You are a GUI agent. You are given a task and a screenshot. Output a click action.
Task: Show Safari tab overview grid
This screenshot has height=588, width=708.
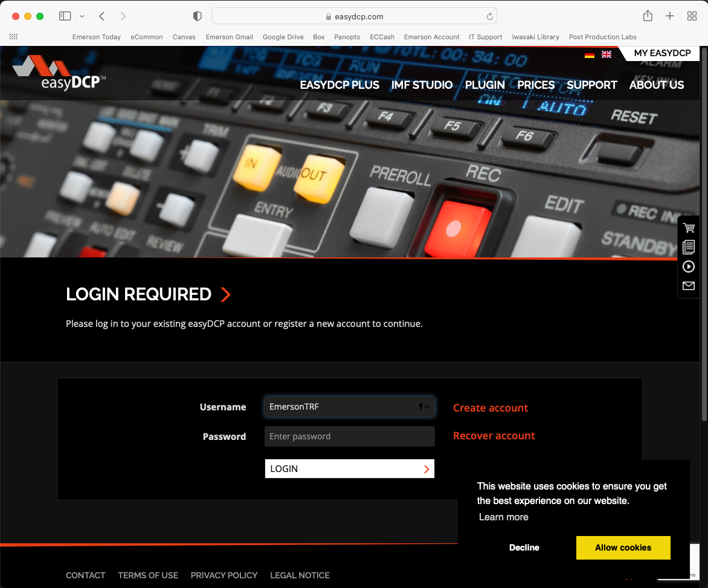692,16
